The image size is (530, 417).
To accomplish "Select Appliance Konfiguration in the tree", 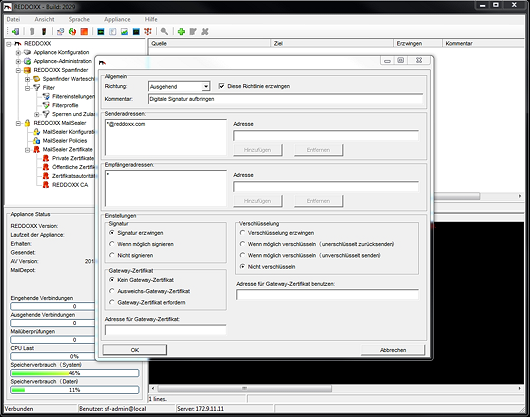I will coord(61,52).
